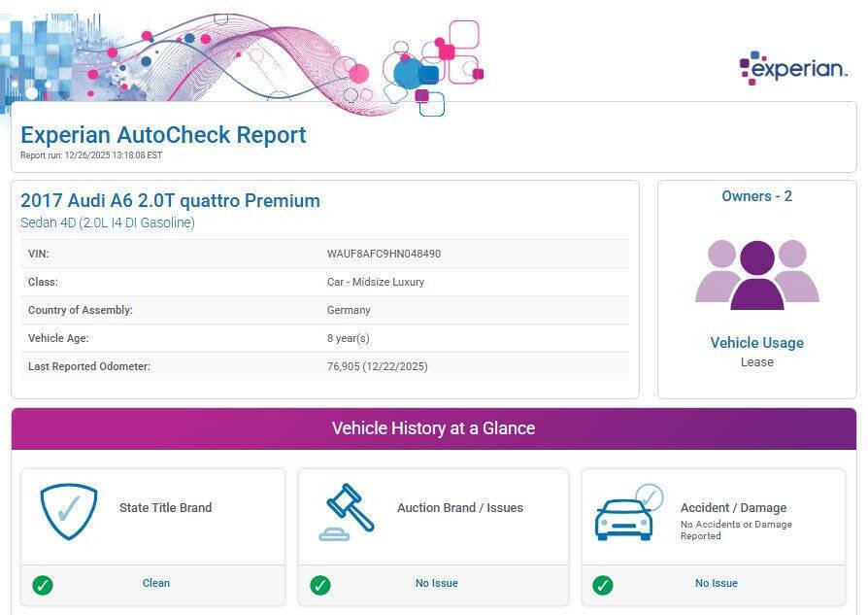Click the Experian AutoCheck Report title

(163, 135)
